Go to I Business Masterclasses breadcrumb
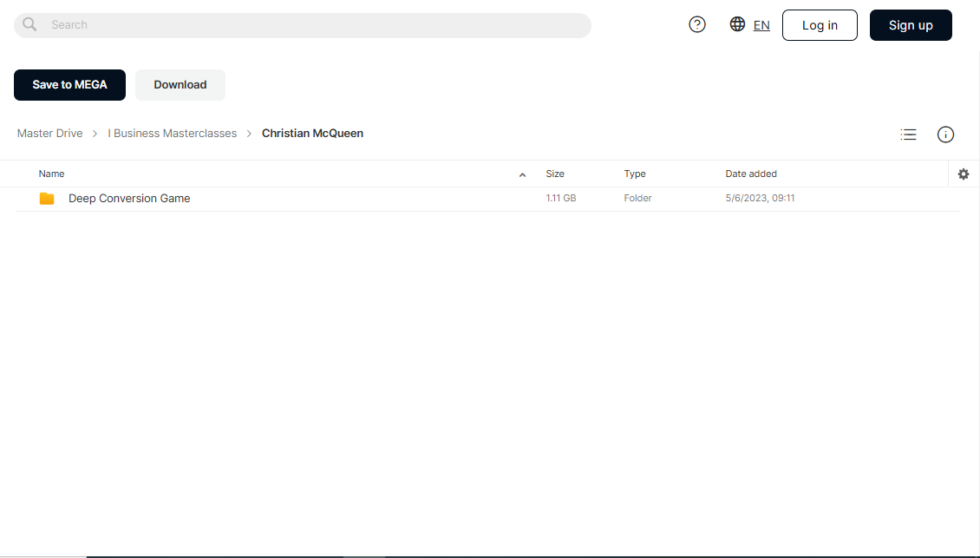 click(x=173, y=134)
